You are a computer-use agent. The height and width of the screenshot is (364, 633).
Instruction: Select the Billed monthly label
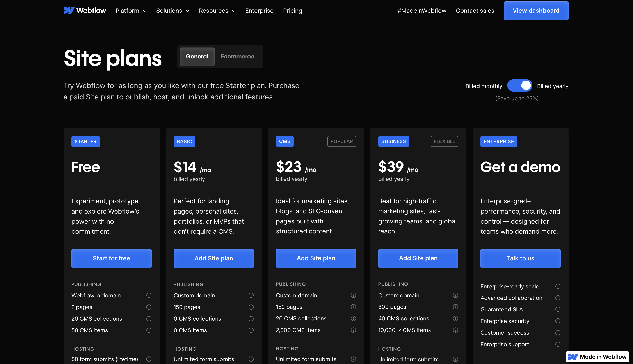tap(484, 86)
